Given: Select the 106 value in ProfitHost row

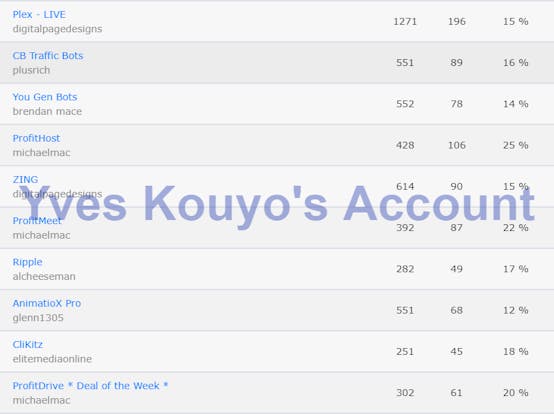Looking at the screenshot, I should 456,145.
